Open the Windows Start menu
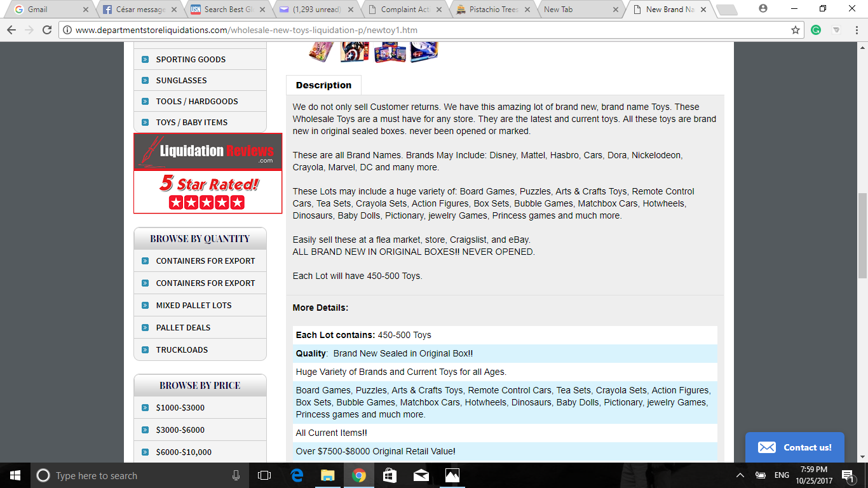 [x=15, y=475]
